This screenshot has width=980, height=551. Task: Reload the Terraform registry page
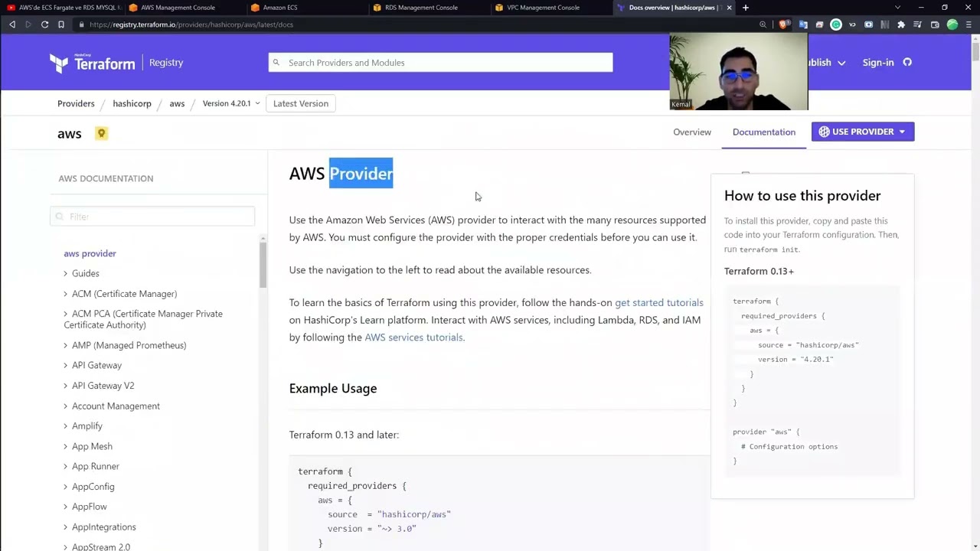pos(45,24)
